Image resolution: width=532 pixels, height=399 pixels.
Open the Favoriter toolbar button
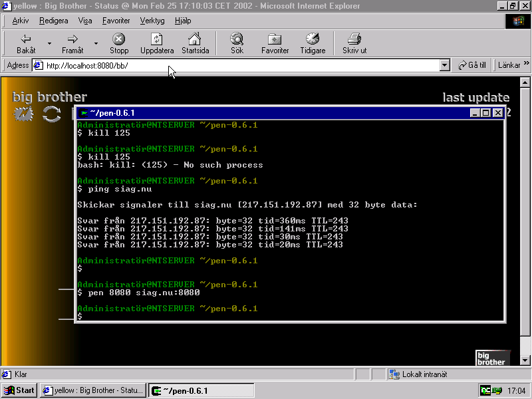point(275,43)
